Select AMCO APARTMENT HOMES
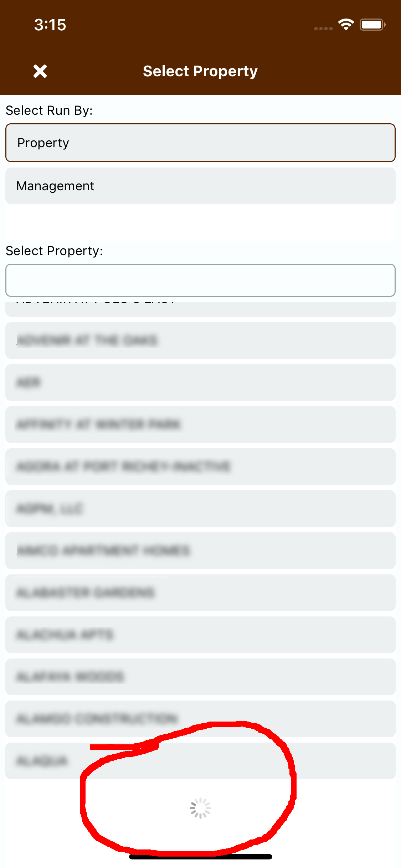This screenshot has width=401, height=868. tap(200, 551)
